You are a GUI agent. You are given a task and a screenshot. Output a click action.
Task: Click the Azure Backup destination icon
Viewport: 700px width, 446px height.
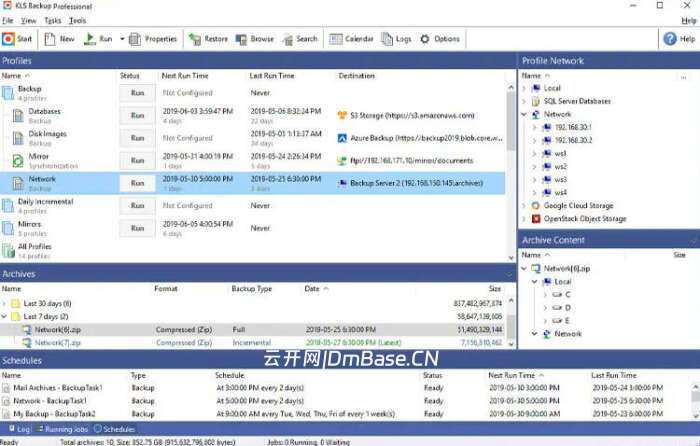(342, 138)
